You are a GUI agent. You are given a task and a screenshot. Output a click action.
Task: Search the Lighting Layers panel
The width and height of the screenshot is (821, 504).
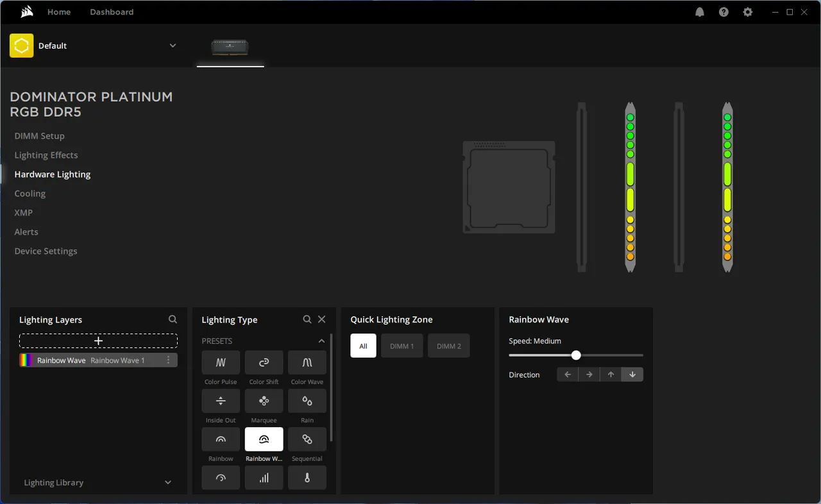point(173,319)
